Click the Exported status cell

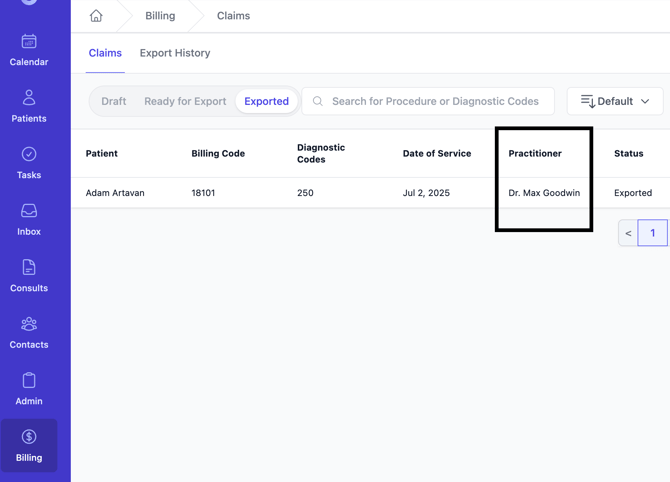(x=633, y=193)
